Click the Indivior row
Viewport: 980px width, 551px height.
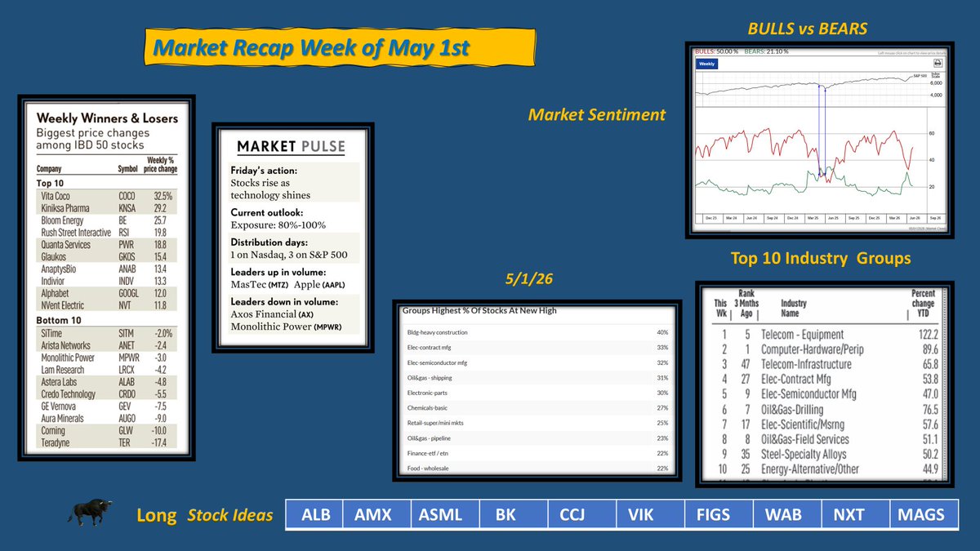tap(105, 280)
